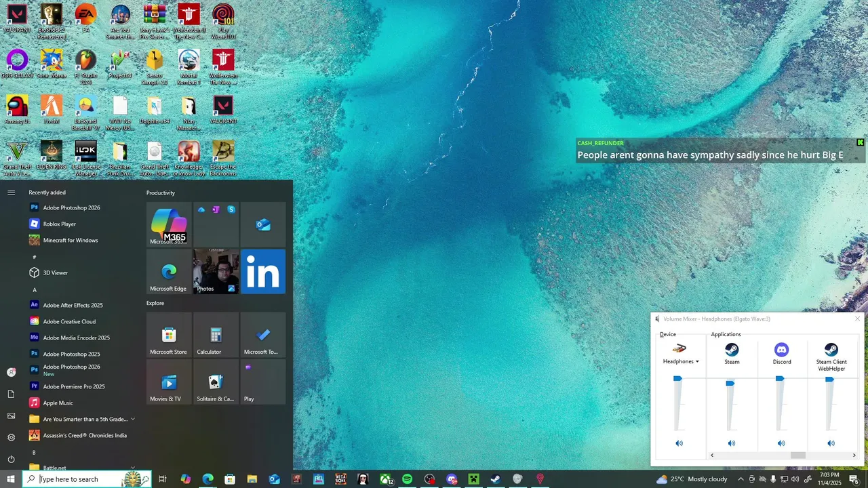Mute Steam Client WebHelper audio

tap(831, 443)
